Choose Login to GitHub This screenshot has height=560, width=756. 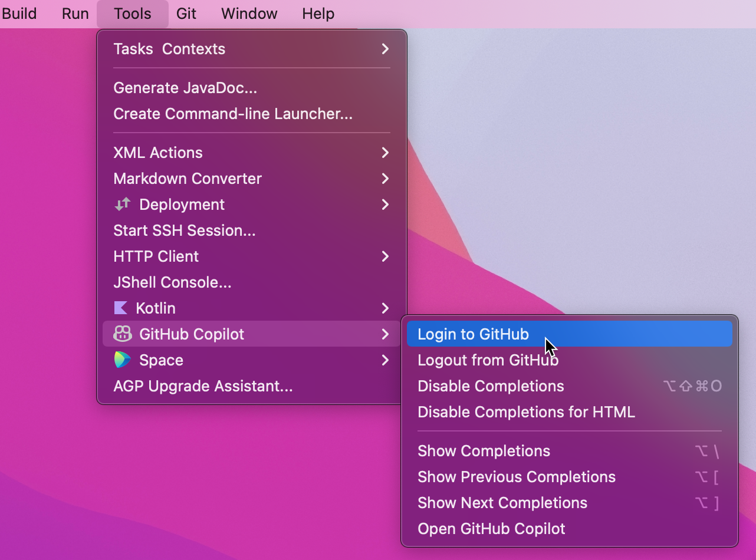point(570,334)
